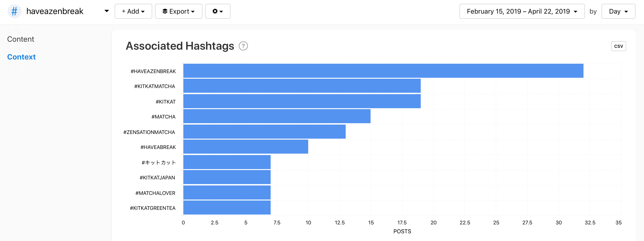Open the gear settings menu

pyautogui.click(x=217, y=11)
